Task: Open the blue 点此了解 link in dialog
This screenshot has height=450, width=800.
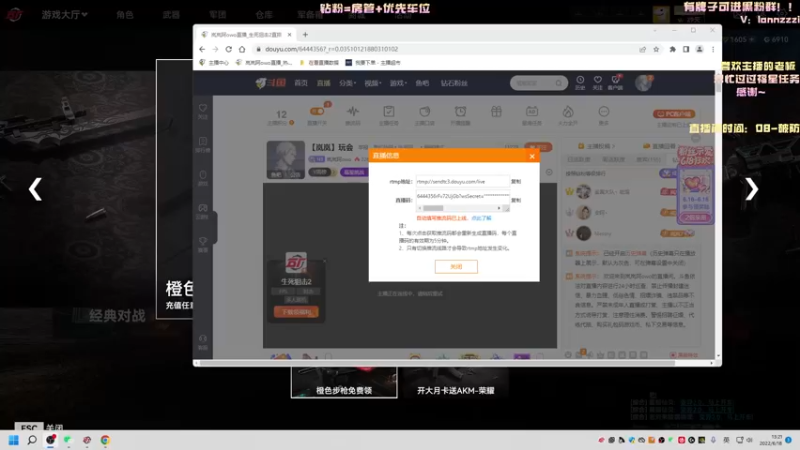Action: (x=481, y=218)
